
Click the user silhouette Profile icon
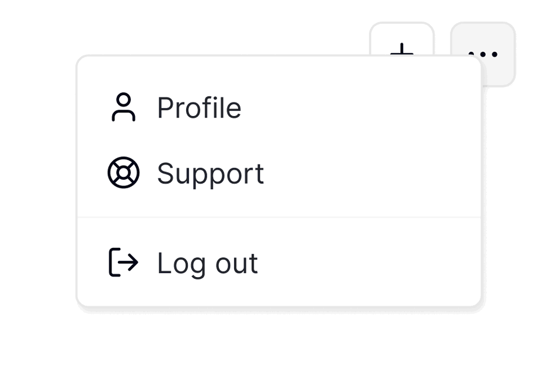123,107
